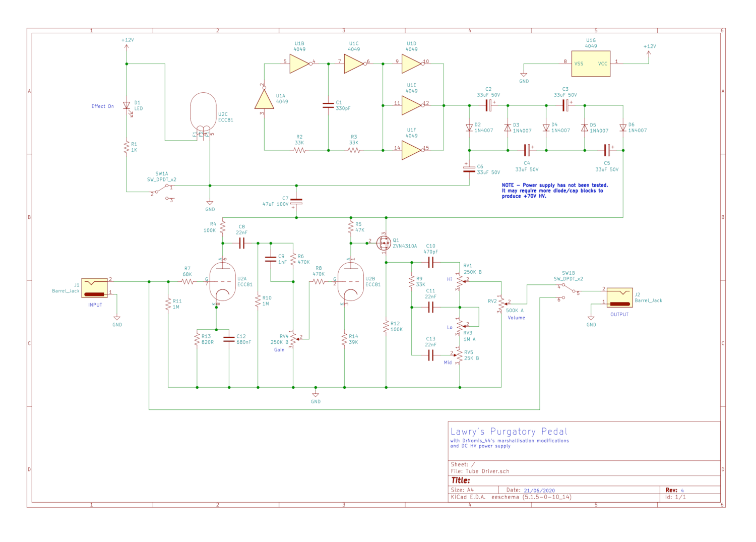
Task: Select the U1D 4049 inverter gate
Action: 411,64
